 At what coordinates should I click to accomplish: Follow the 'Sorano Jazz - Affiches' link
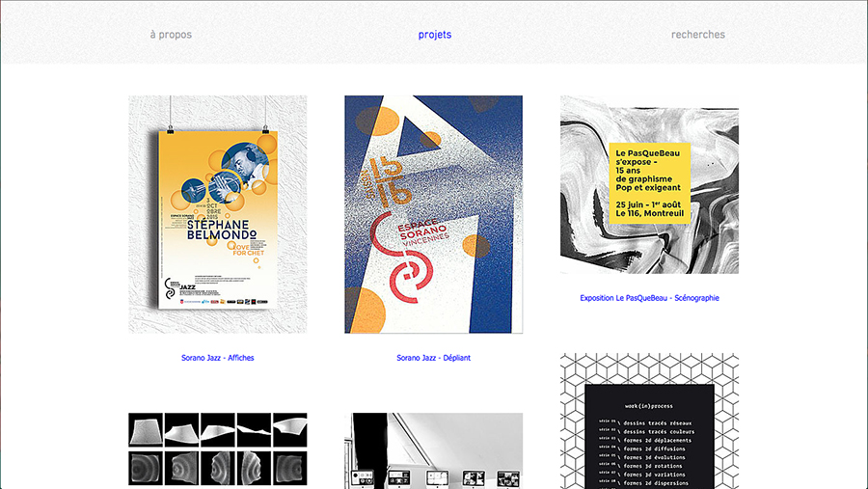(218, 358)
